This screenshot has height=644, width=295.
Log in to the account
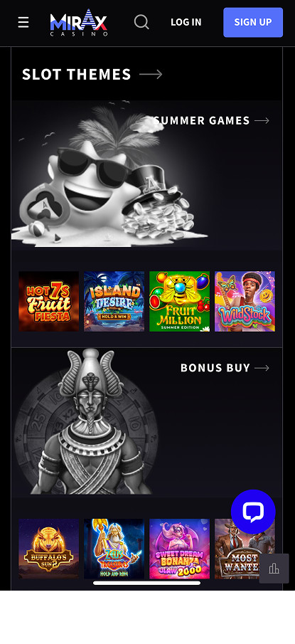tap(186, 22)
